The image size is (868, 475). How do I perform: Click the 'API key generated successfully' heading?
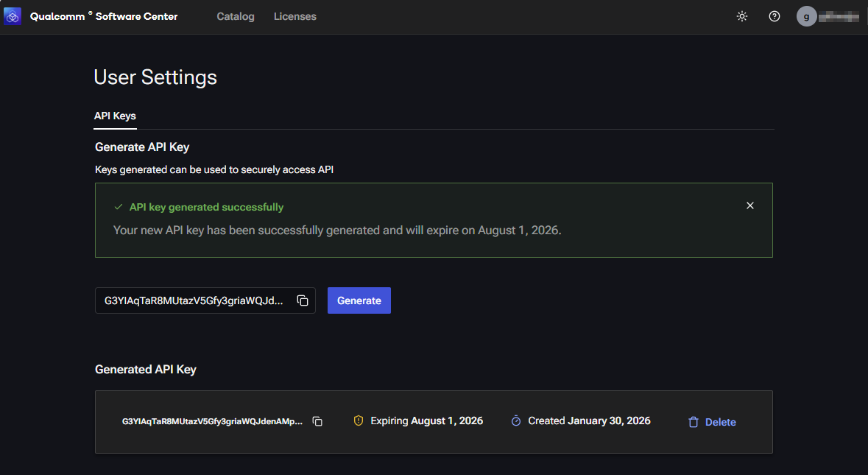tap(206, 207)
